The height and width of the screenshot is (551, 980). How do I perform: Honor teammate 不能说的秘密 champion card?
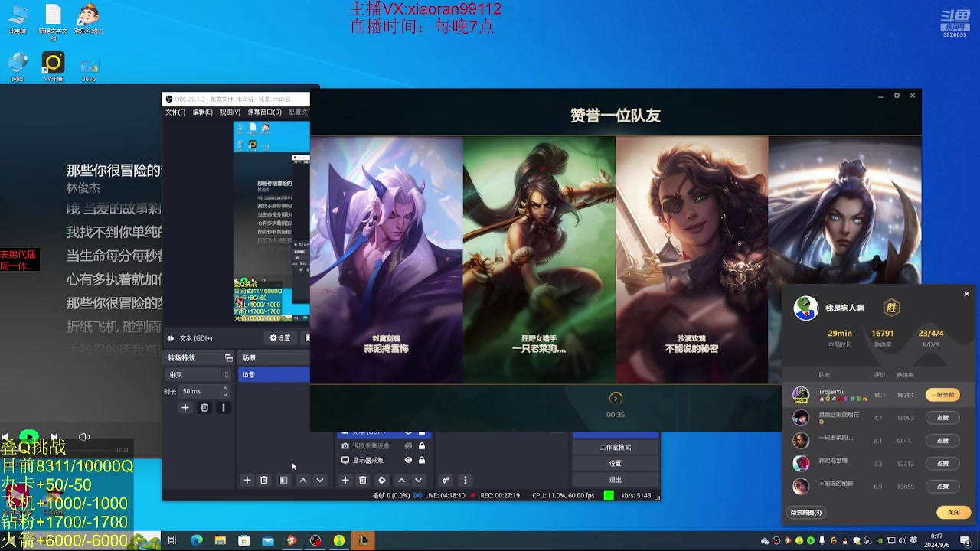point(691,259)
